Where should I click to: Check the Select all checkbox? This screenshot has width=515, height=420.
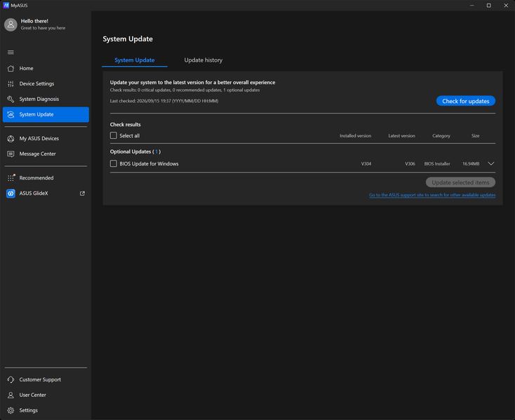[x=113, y=135]
